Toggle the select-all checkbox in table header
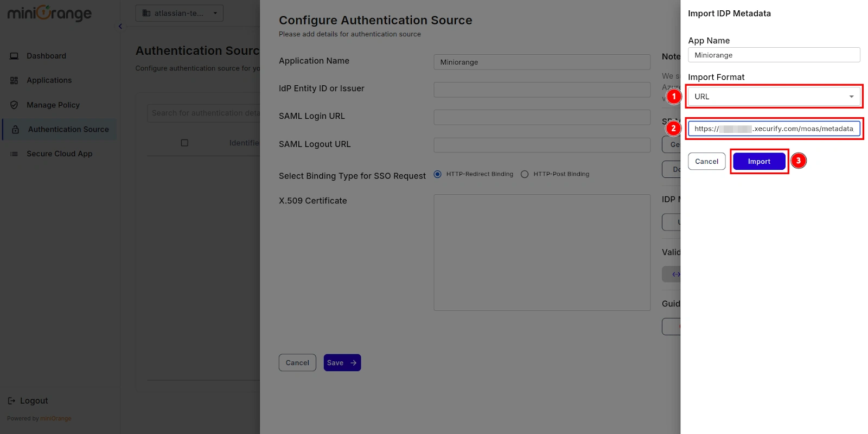 click(184, 143)
